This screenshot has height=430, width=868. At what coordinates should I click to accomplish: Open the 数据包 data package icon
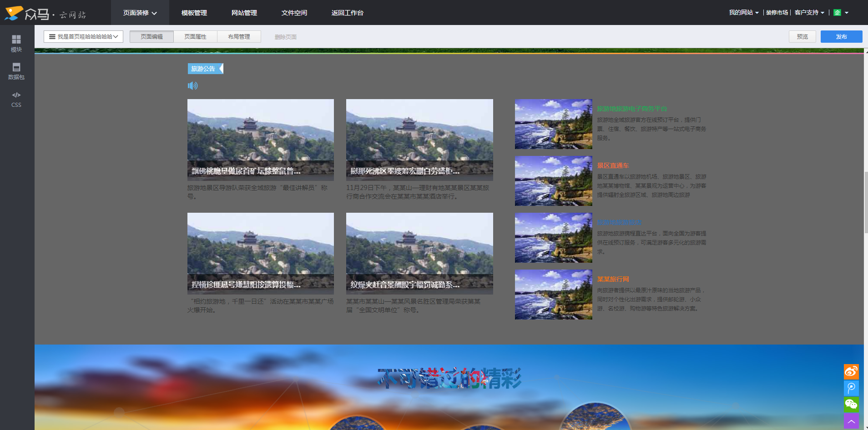coord(16,71)
